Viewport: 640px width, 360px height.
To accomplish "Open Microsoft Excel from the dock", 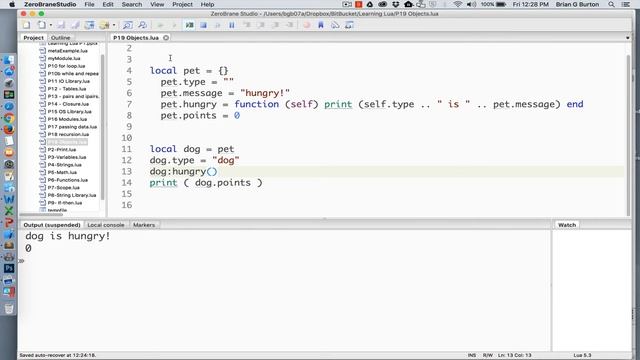I will (9, 211).
